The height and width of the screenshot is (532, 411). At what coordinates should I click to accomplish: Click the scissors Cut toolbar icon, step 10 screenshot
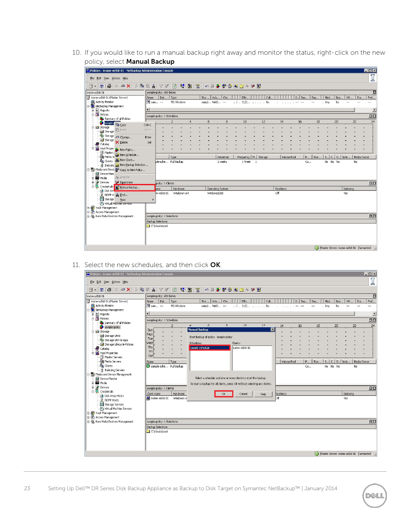[x=137, y=86]
